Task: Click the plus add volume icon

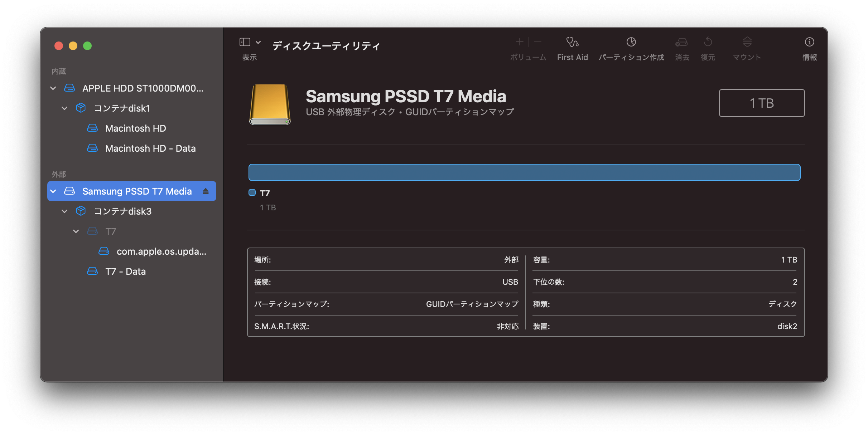Action: pos(519,42)
